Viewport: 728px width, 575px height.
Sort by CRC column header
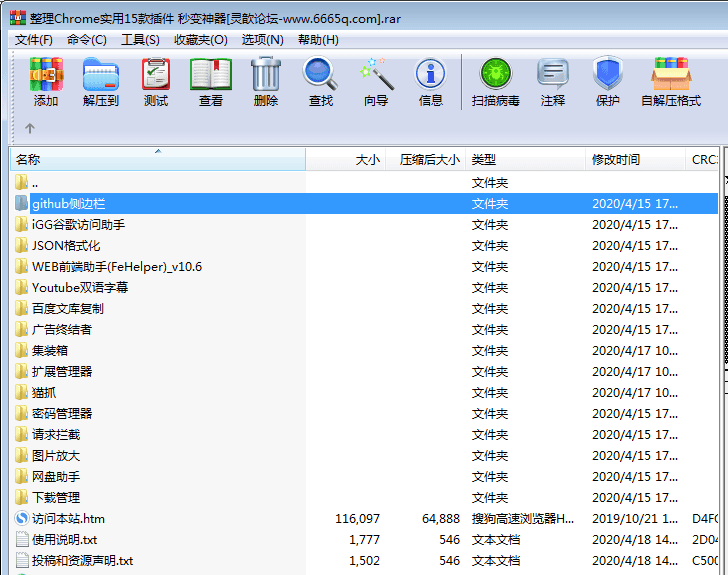(x=702, y=160)
